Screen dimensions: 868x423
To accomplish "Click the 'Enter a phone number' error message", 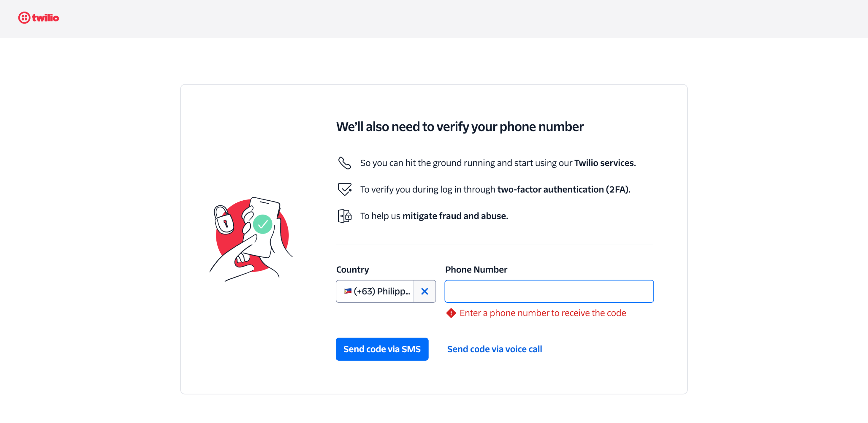I will point(542,313).
